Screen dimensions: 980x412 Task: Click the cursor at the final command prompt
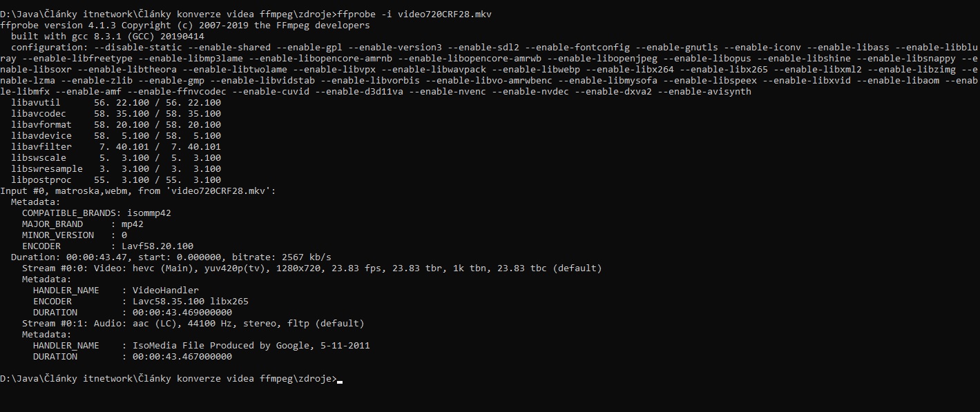pos(340,380)
